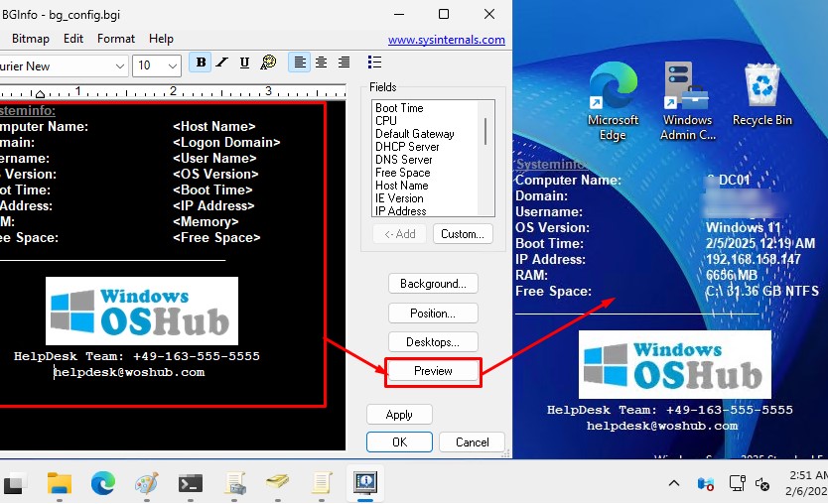Screen dimensions: 828x504
Task: Toggle Bold formatting in BGInfo toolbar
Action: (201, 63)
